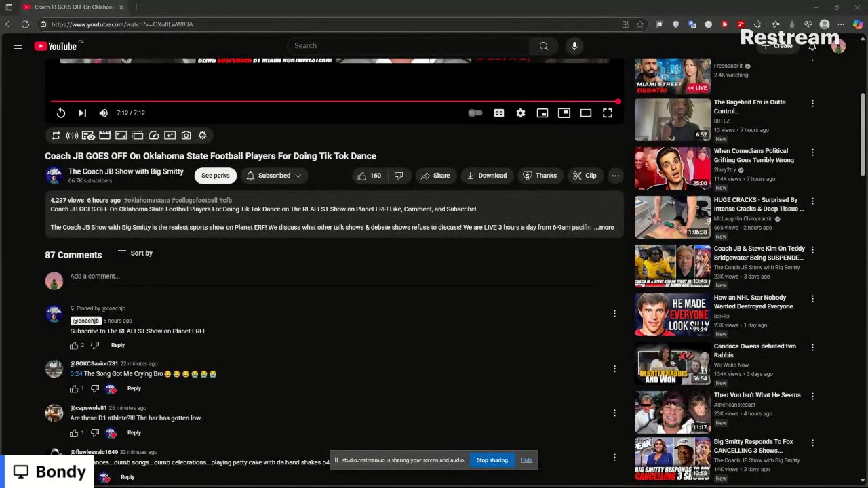Go back in the browser
The image size is (868, 488).
(9, 24)
